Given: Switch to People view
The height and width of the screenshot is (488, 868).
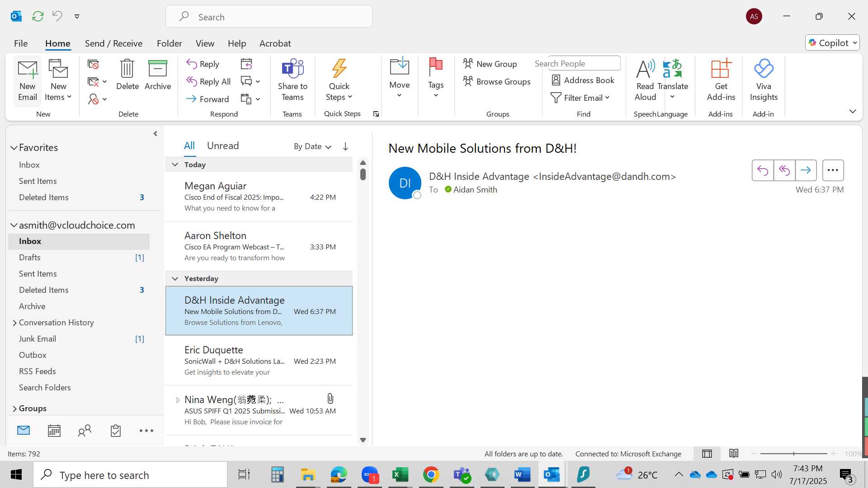Looking at the screenshot, I should coord(85,431).
